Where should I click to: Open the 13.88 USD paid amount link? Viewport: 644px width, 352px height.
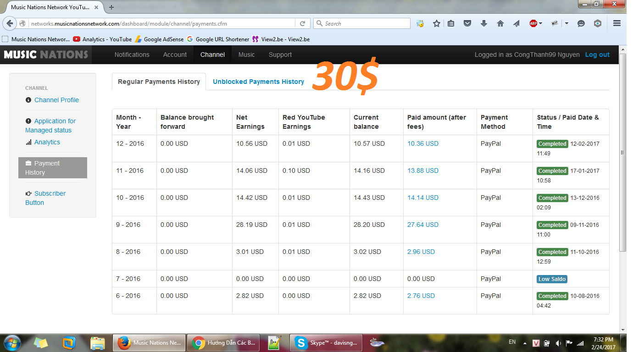point(423,170)
